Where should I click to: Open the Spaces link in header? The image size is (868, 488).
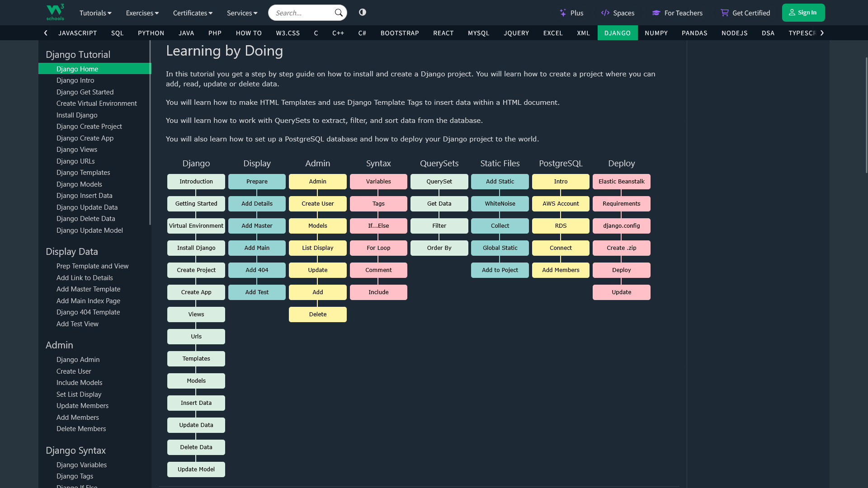[x=618, y=13]
